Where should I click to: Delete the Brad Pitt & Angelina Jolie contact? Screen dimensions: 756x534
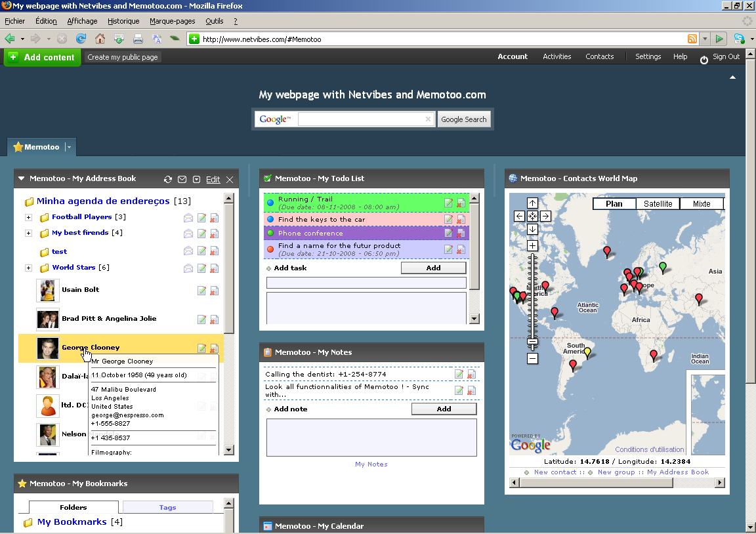click(x=214, y=319)
